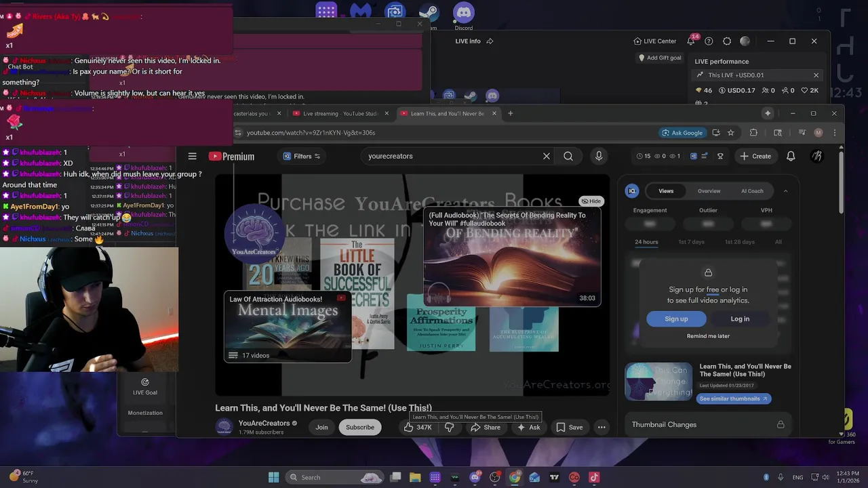Open the YouAreCreators channel name link
The image size is (868, 488).
tap(264, 423)
